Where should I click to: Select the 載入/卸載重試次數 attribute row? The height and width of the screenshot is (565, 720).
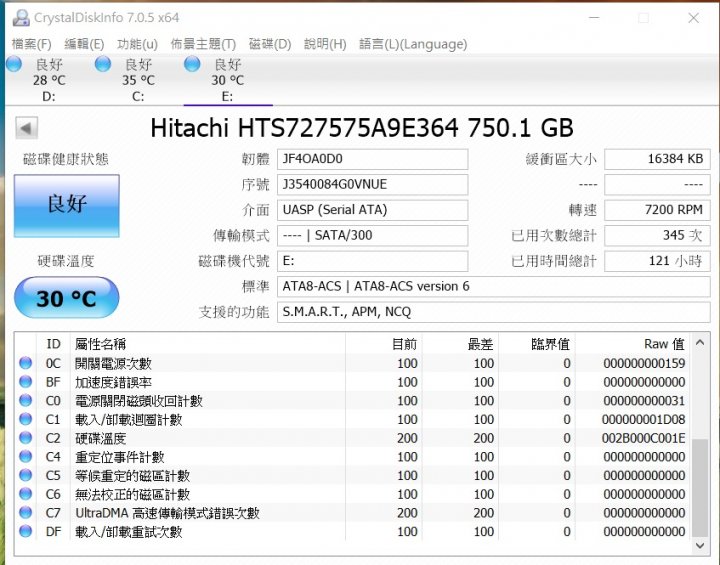(353, 531)
